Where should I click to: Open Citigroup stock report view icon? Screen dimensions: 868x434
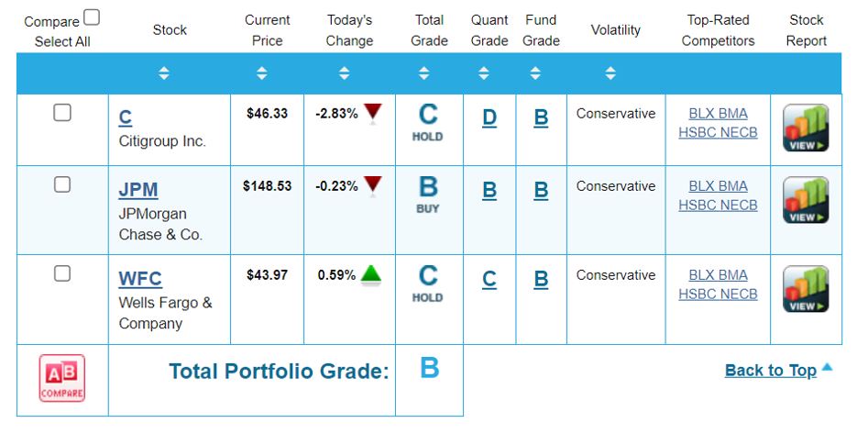[x=806, y=128]
